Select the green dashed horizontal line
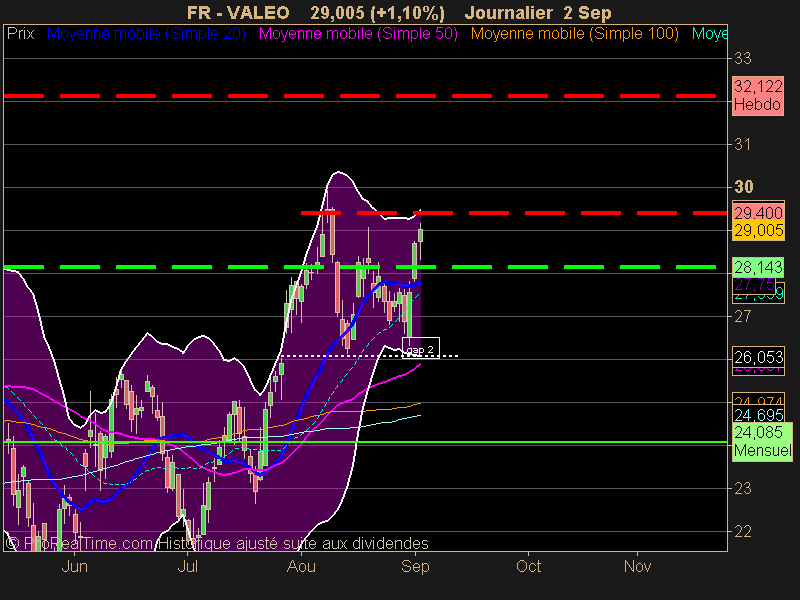This screenshot has width=800, height=600. pos(360,267)
